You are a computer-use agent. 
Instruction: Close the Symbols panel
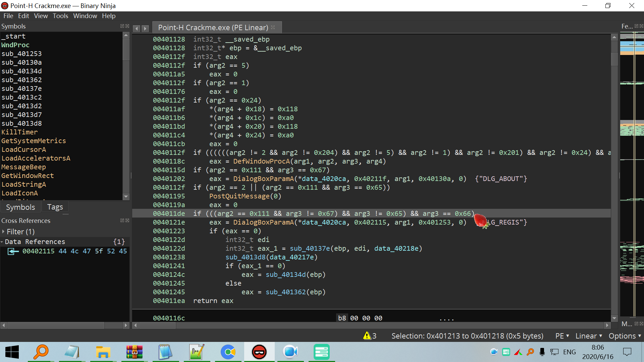pyautogui.click(x=127, y=26)
